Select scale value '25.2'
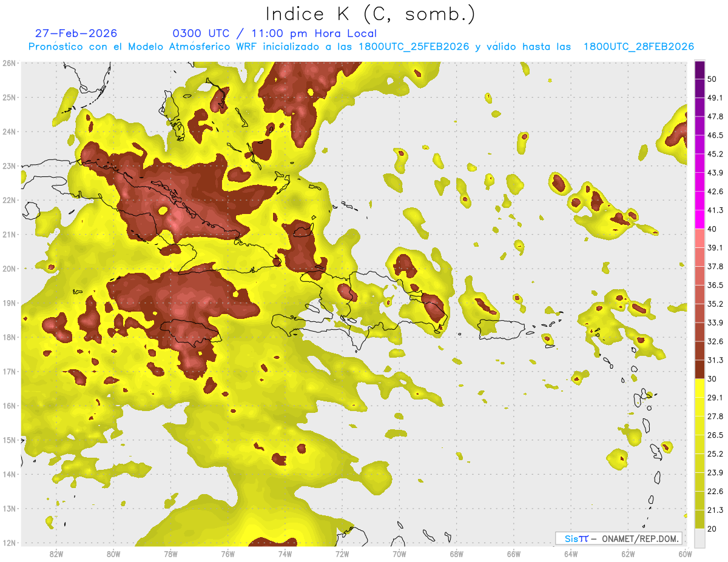 pos(715,453)
